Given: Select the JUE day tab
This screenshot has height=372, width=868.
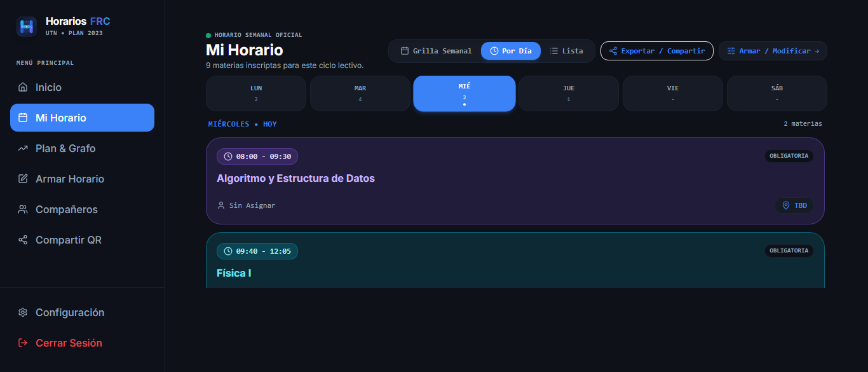Looking at the screenshot, I should (569, 93).
